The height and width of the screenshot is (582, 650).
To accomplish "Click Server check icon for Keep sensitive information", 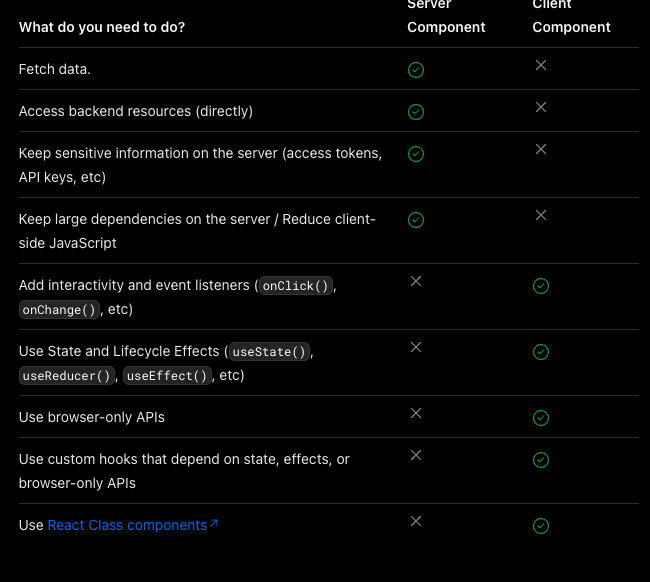I will coord(416,154).
